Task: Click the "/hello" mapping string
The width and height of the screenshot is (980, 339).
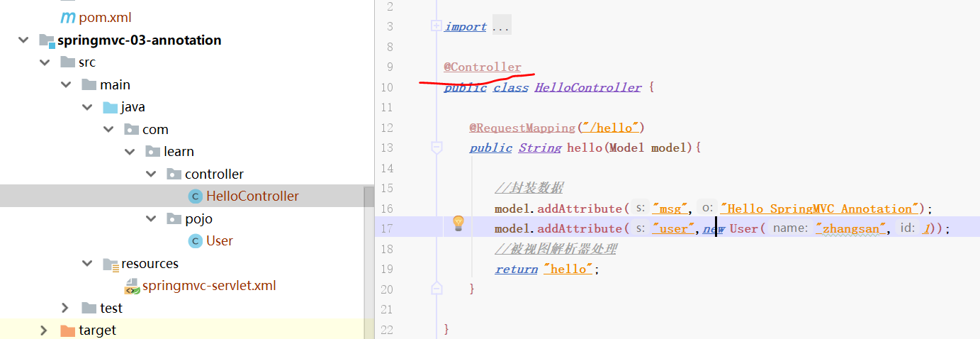Action: coord(609,128)
